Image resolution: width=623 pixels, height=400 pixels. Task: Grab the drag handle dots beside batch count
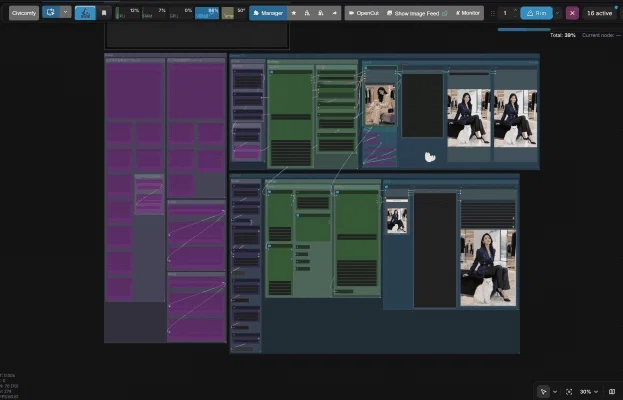(493, 13)
